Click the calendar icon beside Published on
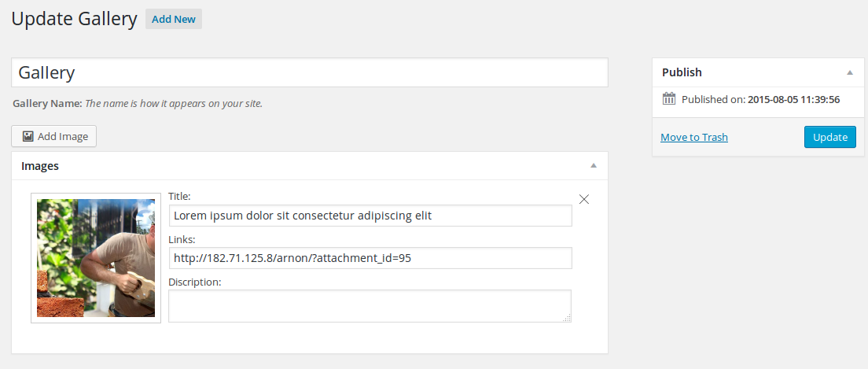 (x=669, y=99)
